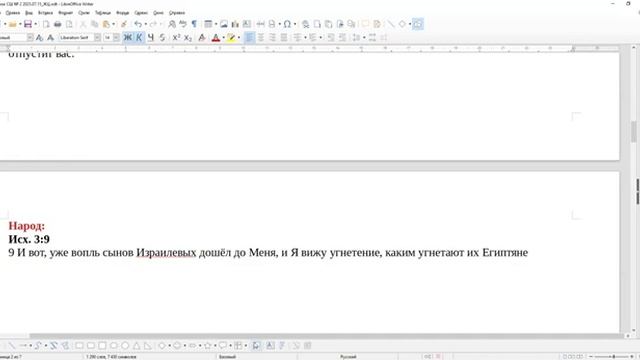640x360 pixels.
Task: Open the Вид menu
Action: [x=29, y=13]
